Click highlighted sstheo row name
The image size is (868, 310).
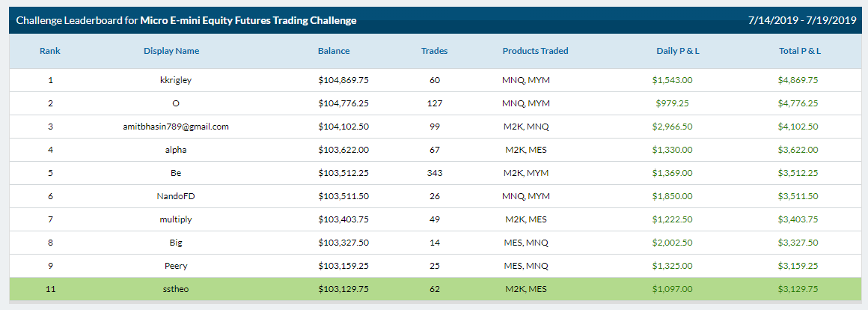[x=176, y=289]
